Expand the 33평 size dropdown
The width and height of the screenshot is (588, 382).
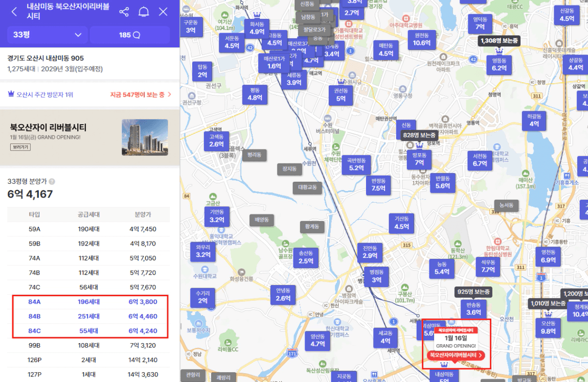47,35
